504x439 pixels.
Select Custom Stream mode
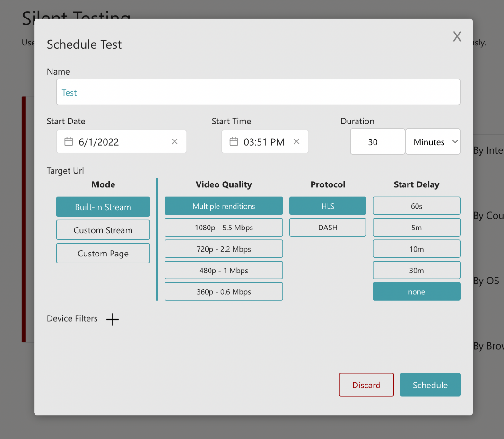[x=103, y=230]
